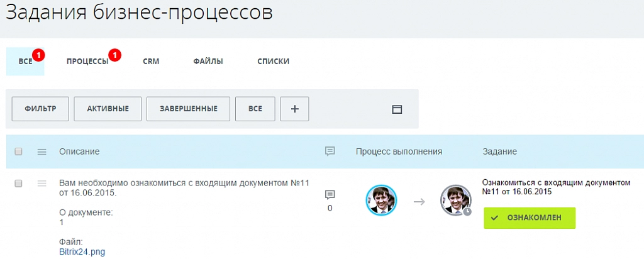This screenshot has width=644, height=259.
Task: Select the Все tab with notification badge
Action: point(25,62)
